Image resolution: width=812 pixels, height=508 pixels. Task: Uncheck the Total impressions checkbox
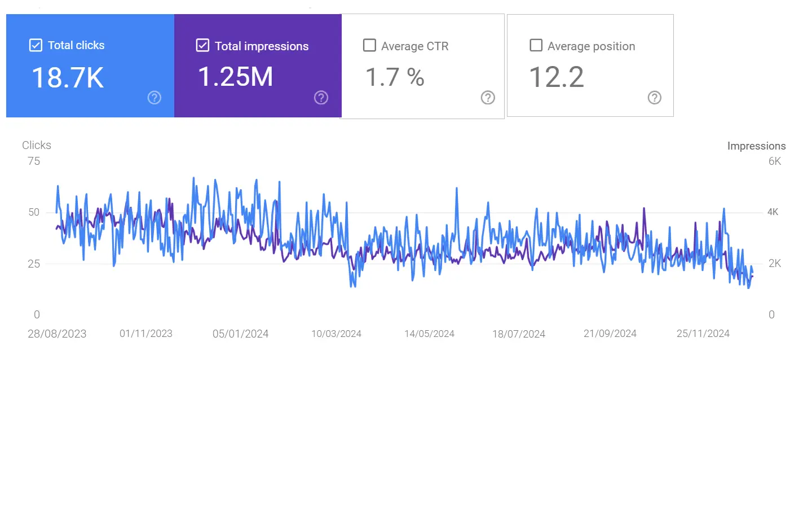point(202,45)
